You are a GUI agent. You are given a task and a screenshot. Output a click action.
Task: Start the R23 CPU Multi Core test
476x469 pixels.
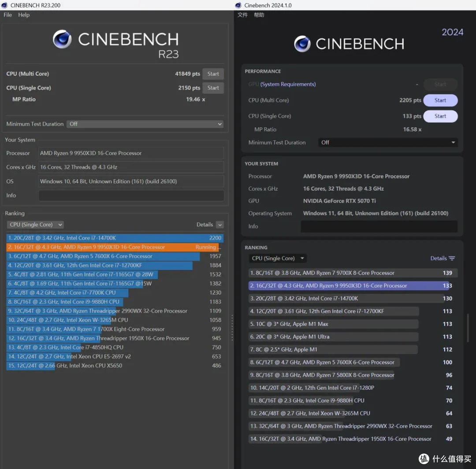pos(213,74)
